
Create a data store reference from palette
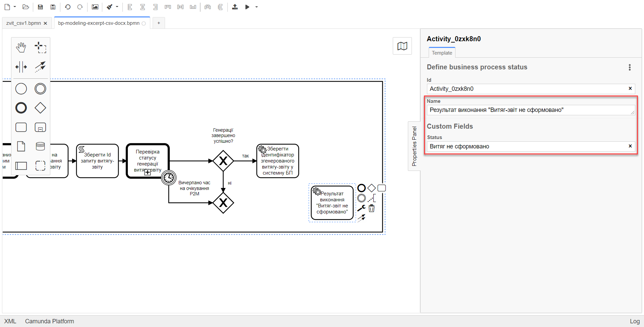pos(40,146)
